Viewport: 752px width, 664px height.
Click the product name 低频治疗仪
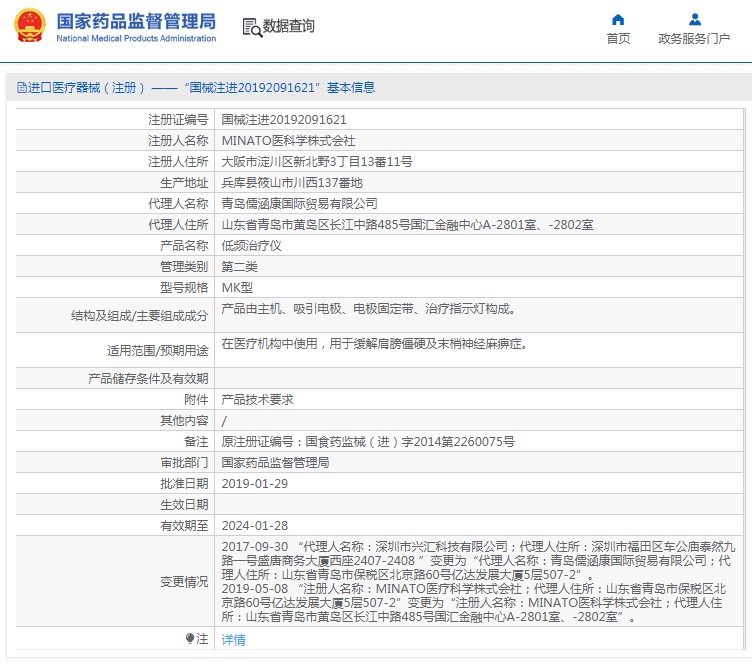pos(251,245)
